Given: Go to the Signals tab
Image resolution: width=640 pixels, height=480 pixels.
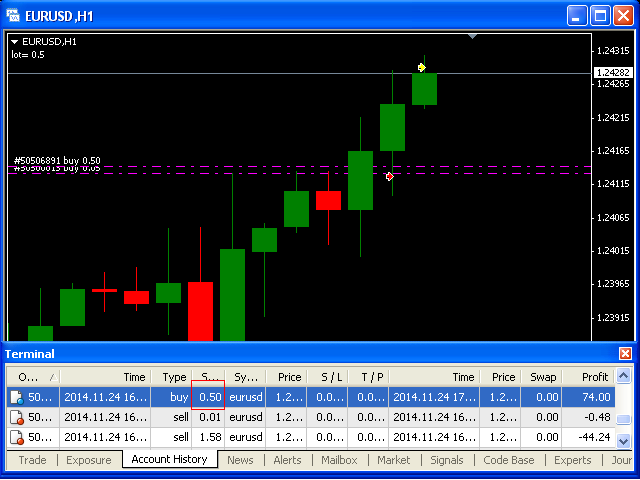Looking at the screenshot, I should click(446, 460).
